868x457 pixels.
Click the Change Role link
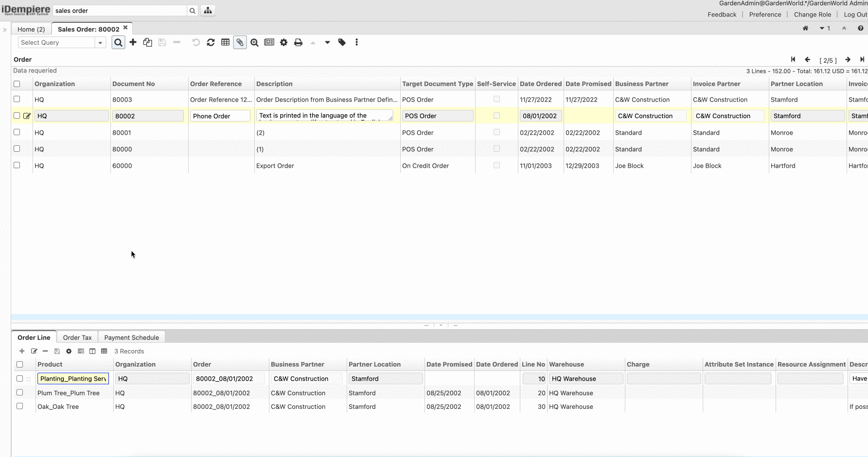(x=812, y=15)
